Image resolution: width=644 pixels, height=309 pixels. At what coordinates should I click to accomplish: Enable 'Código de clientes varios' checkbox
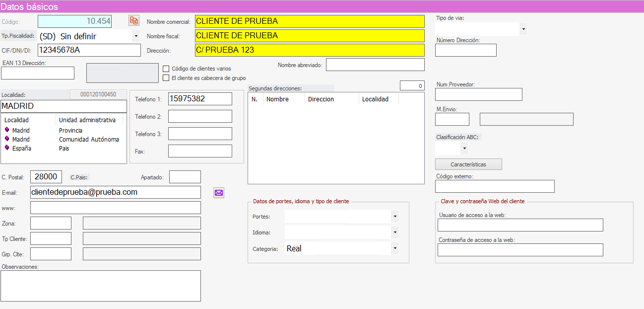pos(166,69)
